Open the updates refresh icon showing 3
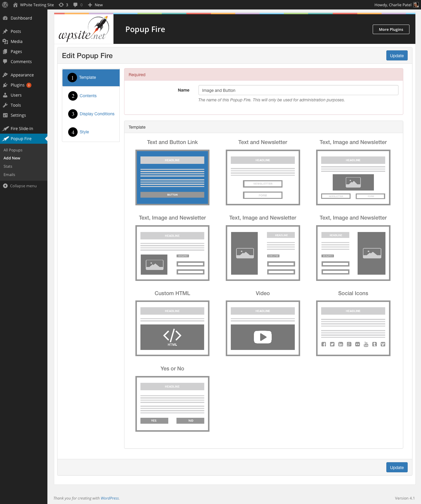 [61, 5]
